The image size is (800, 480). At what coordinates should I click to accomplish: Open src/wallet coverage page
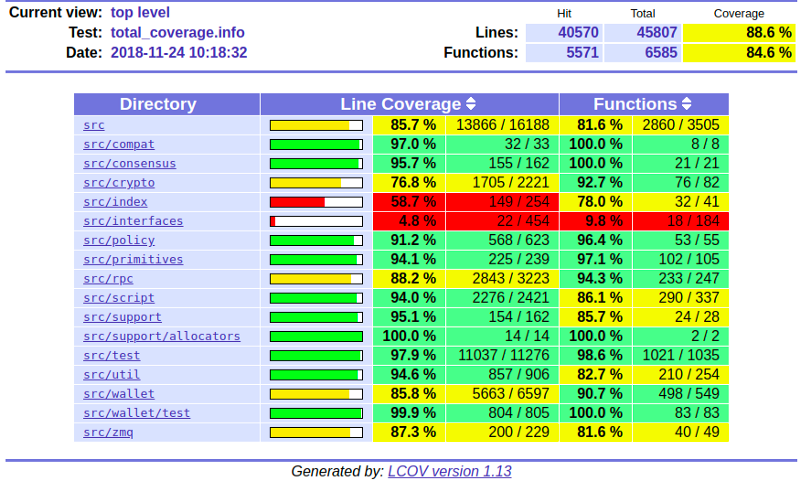(x=119, y=394)
